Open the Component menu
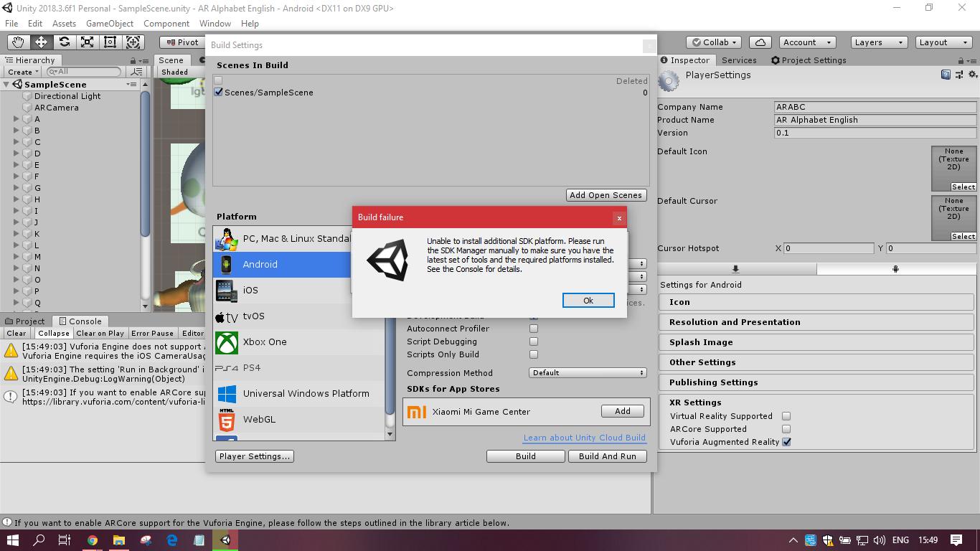 (166, 24)
